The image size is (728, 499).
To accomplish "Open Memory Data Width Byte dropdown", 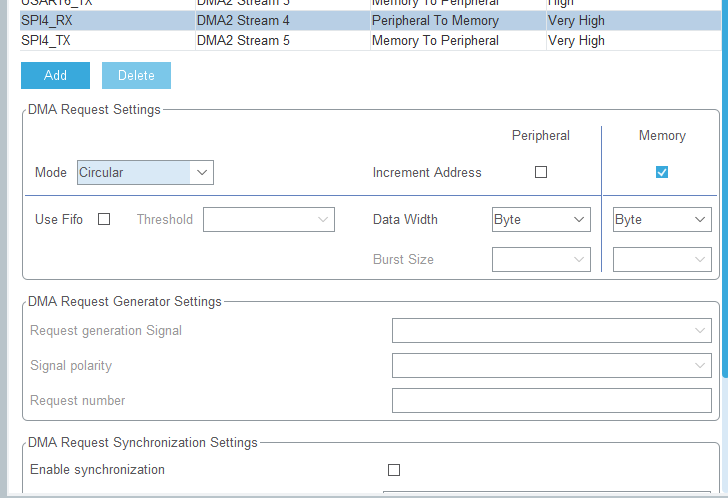I will (662, 220).
